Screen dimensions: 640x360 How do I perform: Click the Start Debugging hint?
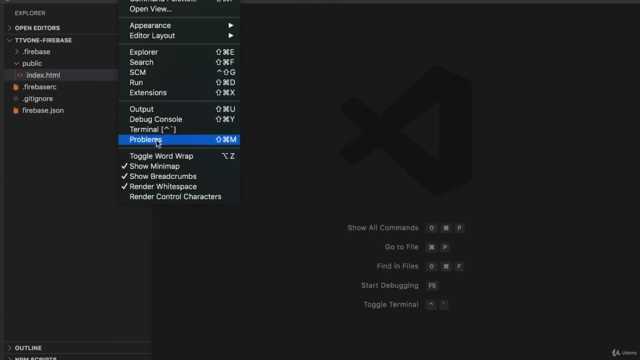390,285
